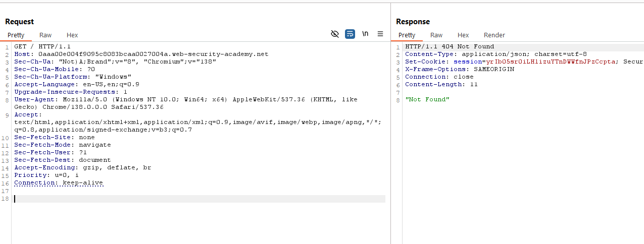This screenshot has width=644, height=244.
Task: Select the Response Pretty tab
Action: (x=407, y=35)
